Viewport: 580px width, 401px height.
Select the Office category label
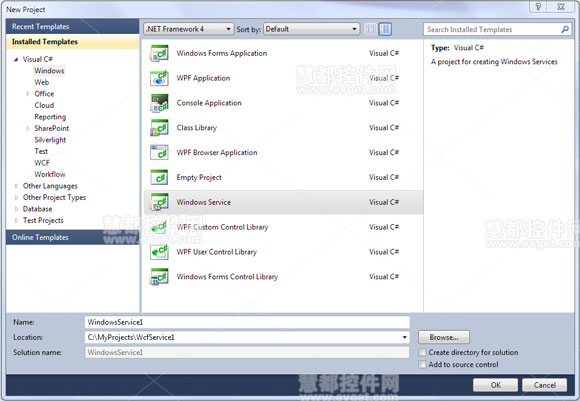pyautogui.click(x=44, y=94)
